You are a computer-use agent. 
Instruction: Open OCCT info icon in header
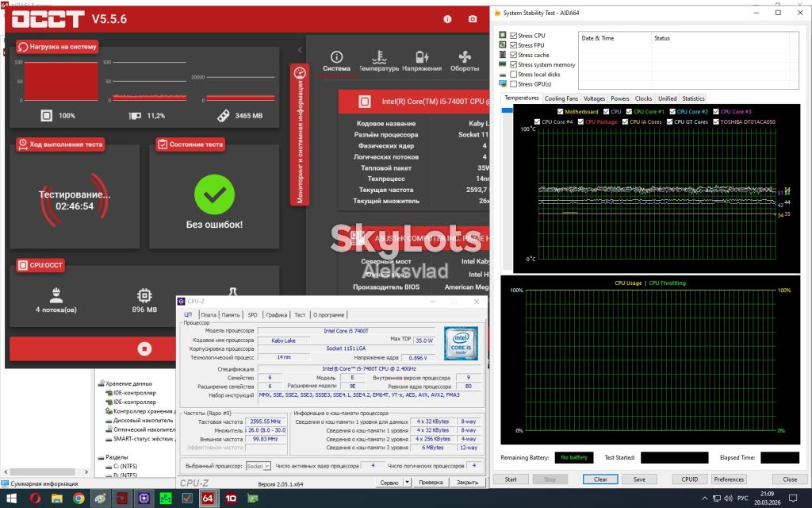coord(447,19)
